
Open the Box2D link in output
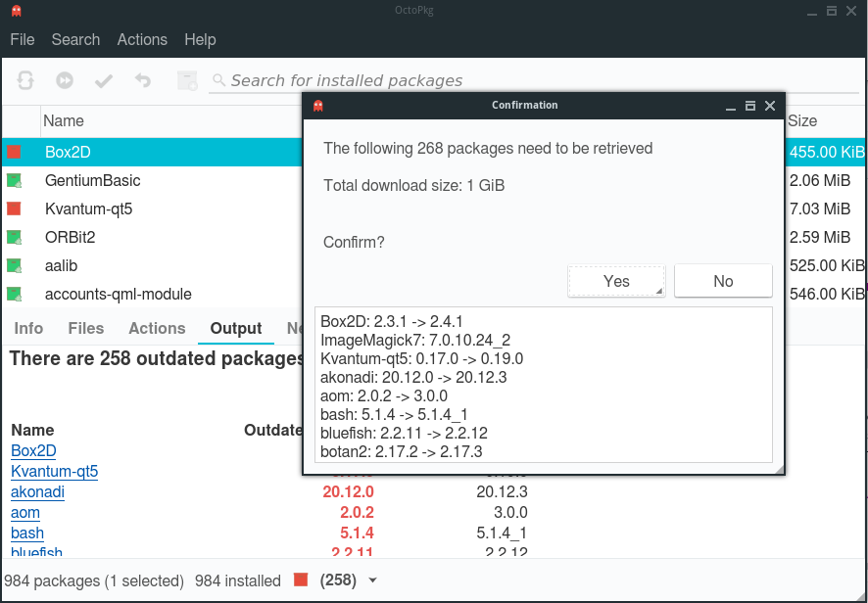33,451
